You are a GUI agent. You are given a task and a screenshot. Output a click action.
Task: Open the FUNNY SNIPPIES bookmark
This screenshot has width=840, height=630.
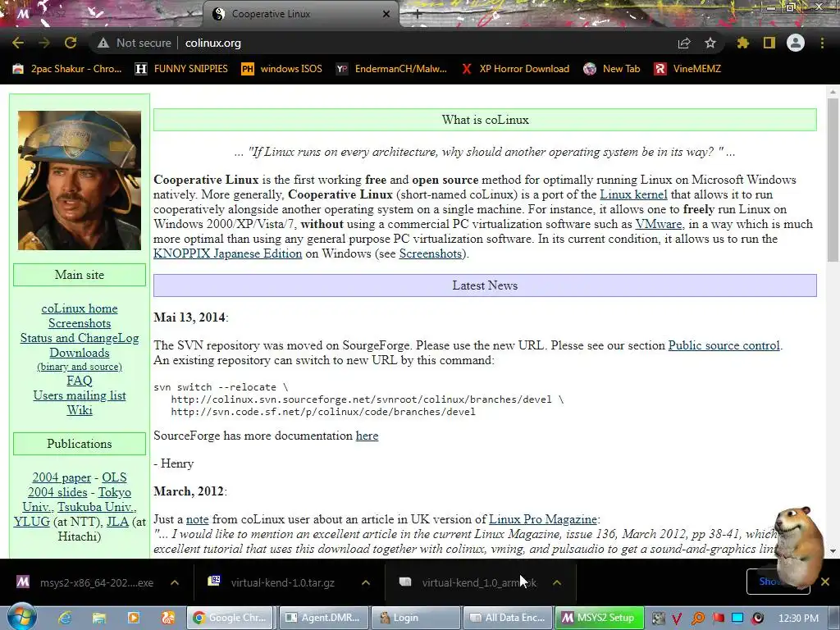(x=181, y=69)
